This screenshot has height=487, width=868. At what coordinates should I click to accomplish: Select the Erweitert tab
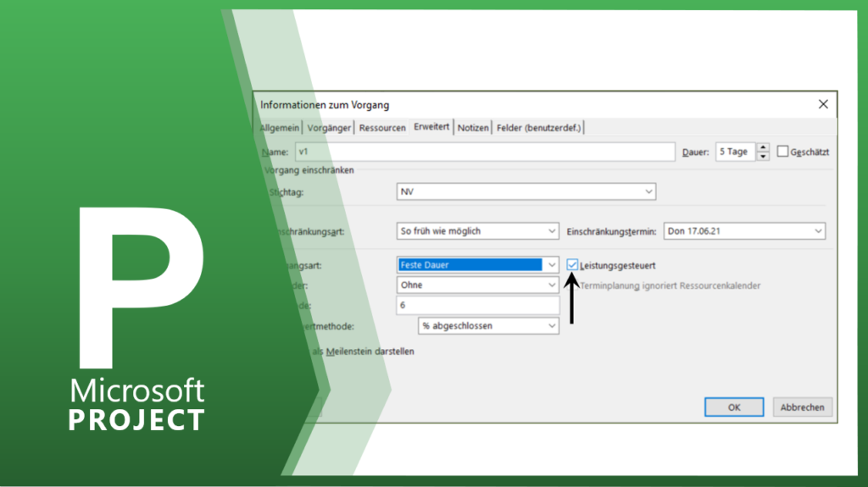pyautogui.click(x=431, y=127)
